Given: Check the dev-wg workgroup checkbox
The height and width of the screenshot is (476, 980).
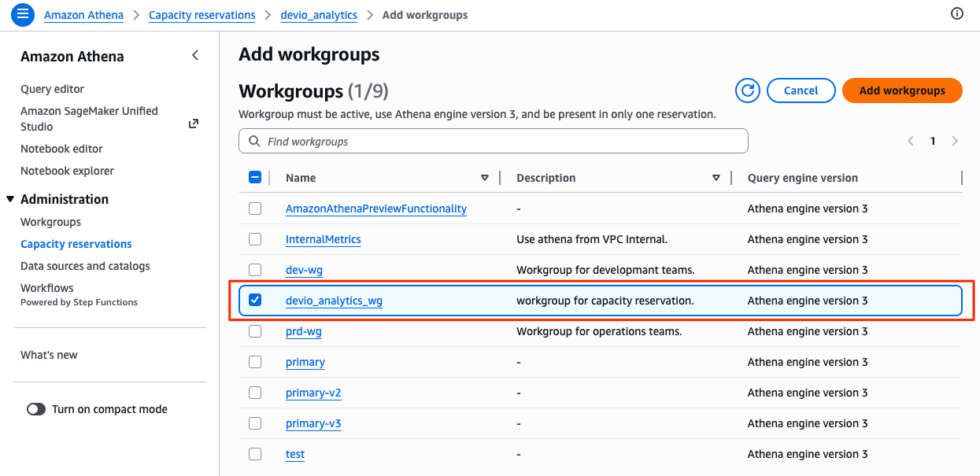Looking at the screenshot, I should pyautogui.click(x=255, y=270).
